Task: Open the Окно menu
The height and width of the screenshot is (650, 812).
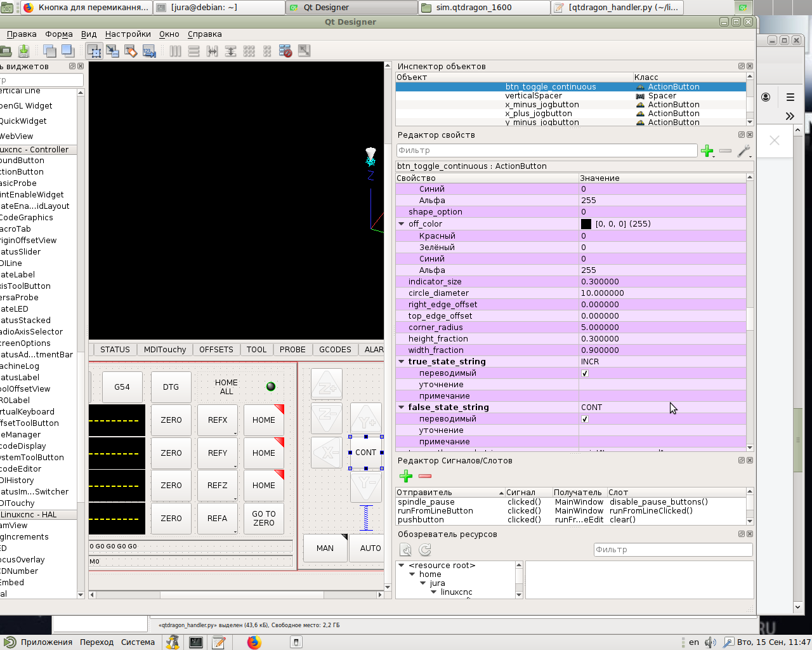Action: [169, 34]
